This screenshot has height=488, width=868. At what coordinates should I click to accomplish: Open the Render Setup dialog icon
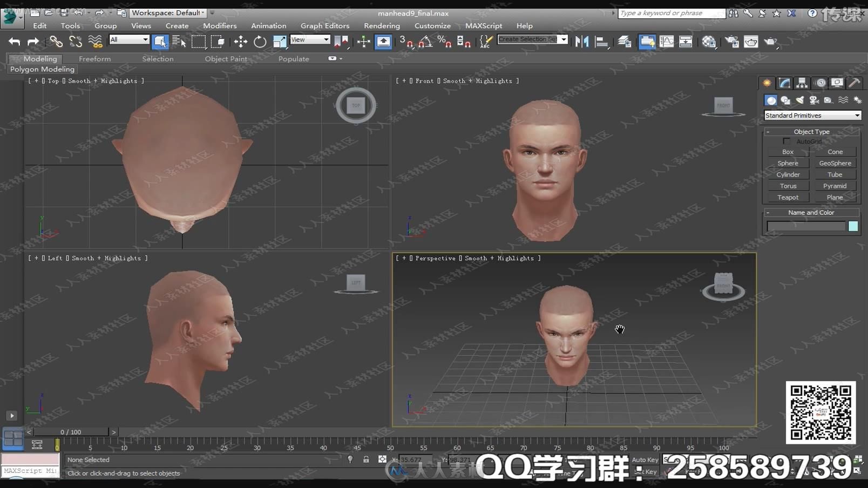click(732, 42)
